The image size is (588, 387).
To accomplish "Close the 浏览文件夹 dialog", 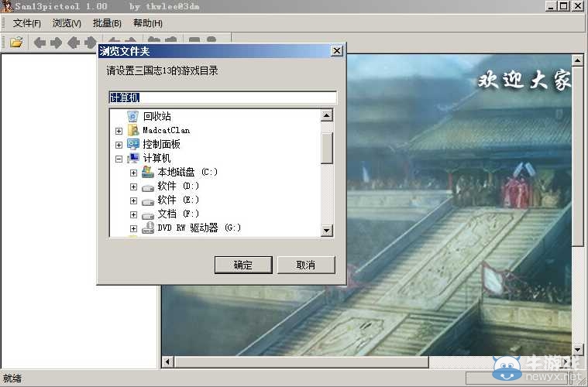I will click(337, 50).
